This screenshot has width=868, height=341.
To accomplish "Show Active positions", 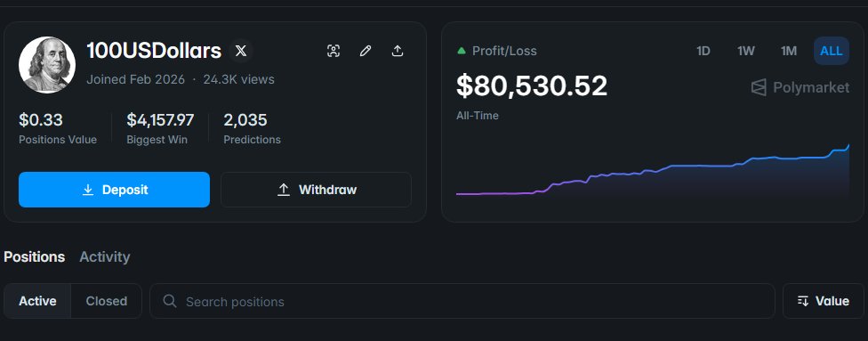I will (x=37, y=301).
